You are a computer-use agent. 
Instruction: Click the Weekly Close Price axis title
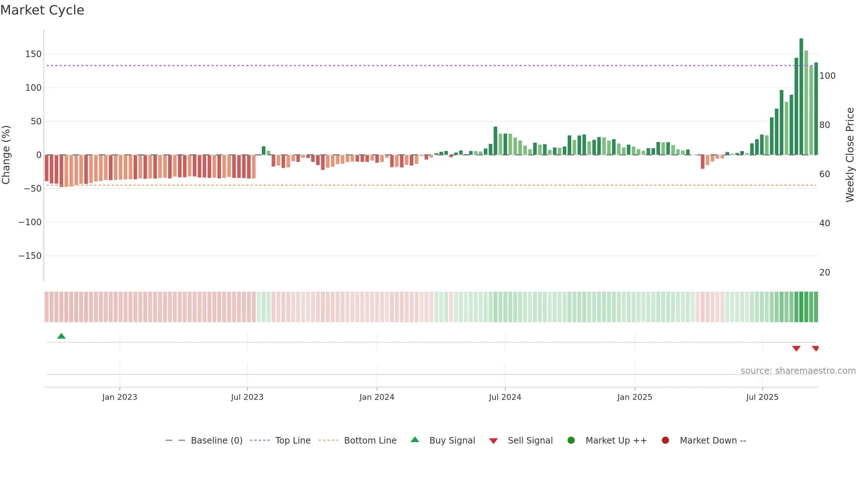(x=850, y=155)
